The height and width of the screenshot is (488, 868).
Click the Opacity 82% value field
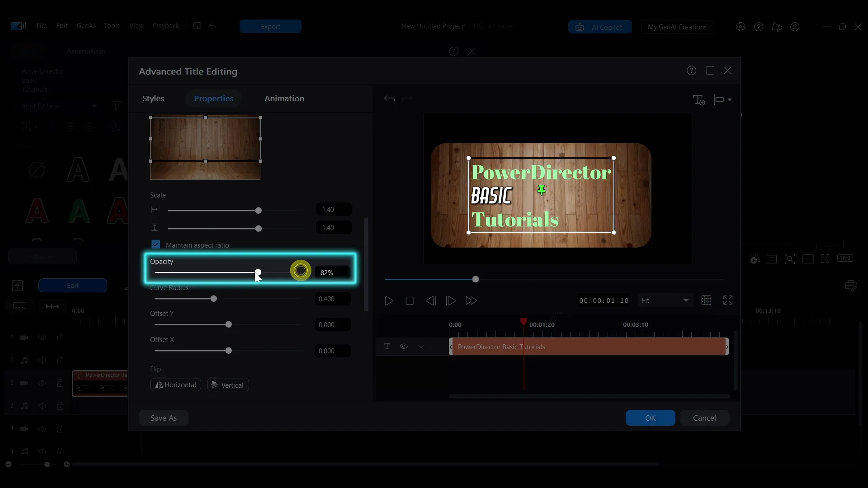click(x=333, y=272)
